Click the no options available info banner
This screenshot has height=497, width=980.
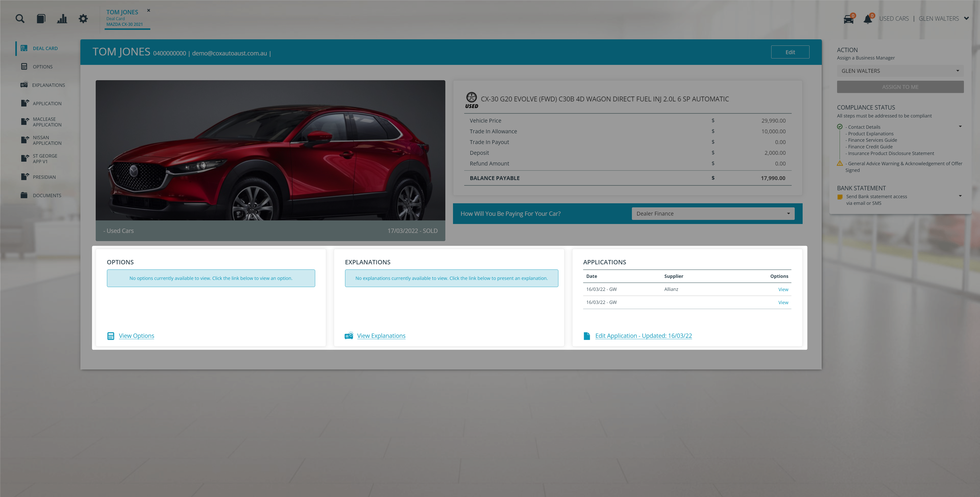[x=211, y=278]
